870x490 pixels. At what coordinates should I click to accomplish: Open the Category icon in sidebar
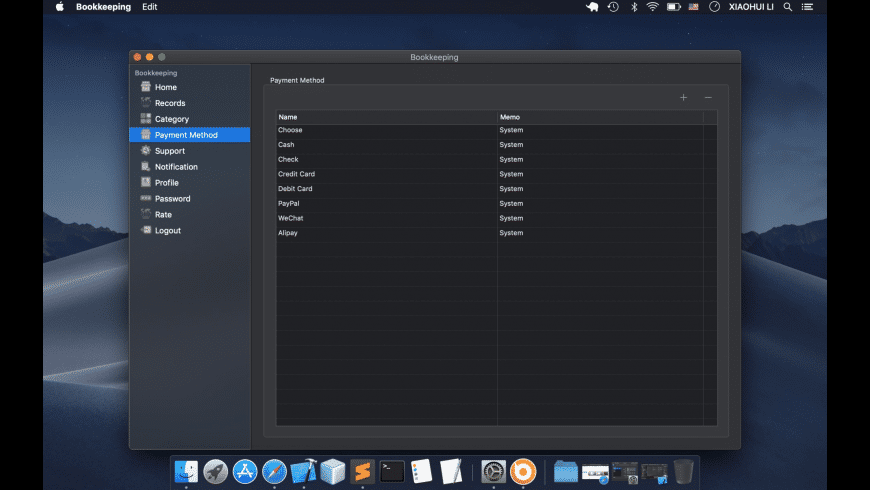click(146, 118)
